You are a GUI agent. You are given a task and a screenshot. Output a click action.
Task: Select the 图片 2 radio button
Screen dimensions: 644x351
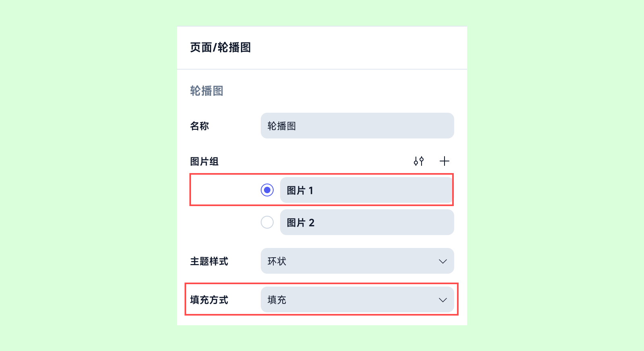tap(267, 222)
